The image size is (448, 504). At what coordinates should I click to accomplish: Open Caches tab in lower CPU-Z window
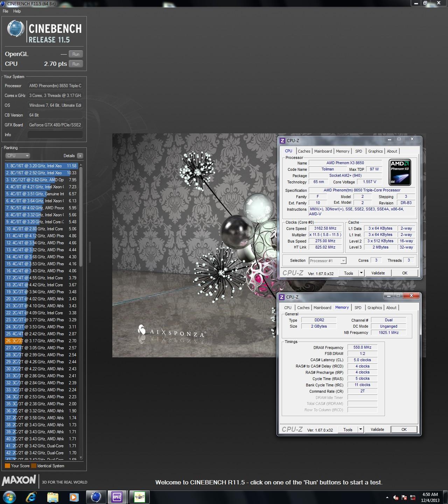point(303,308)
